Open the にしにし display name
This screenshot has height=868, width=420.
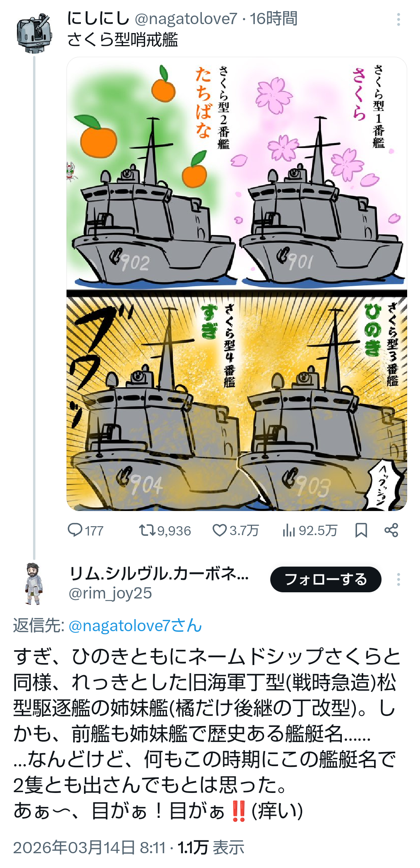pos(98,18)
